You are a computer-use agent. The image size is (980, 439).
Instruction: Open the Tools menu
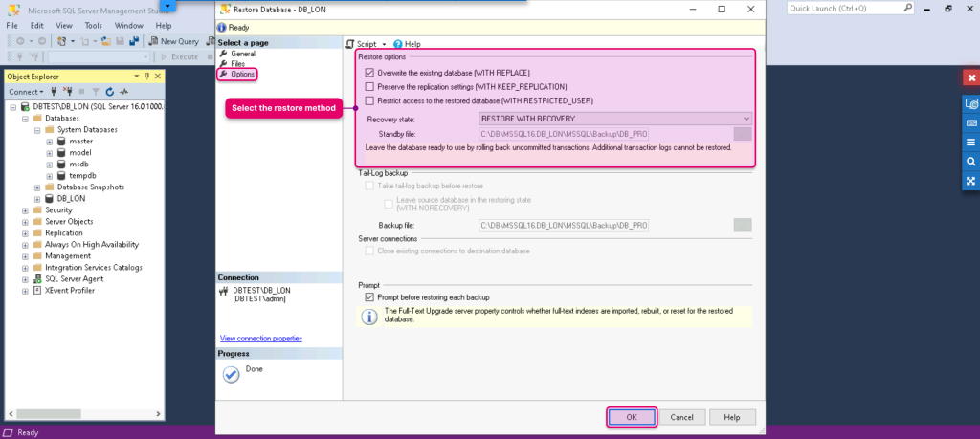pos(93,26)
